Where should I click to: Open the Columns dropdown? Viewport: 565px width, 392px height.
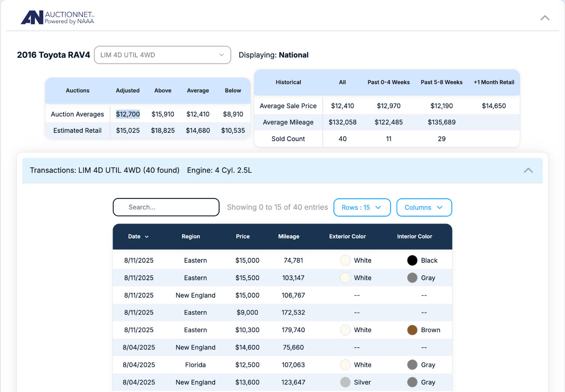coord(424,207)
